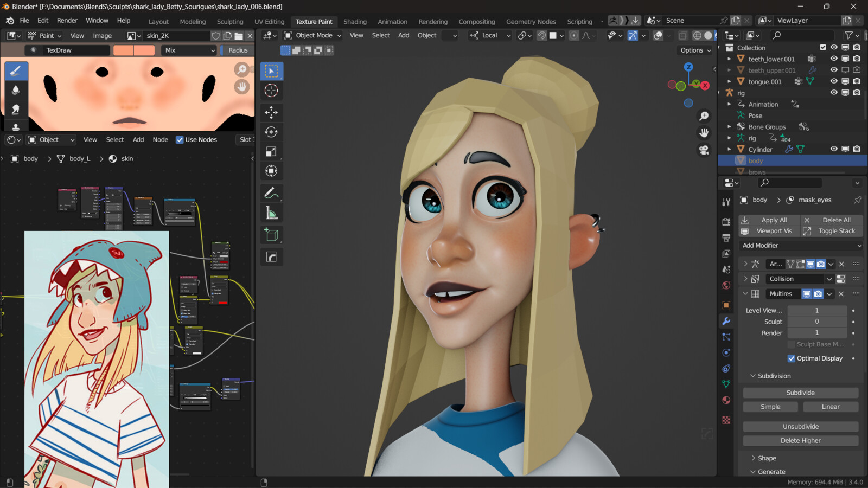Open the Window menu
Viewport: 868px width, 488px height.
[97, 21]
